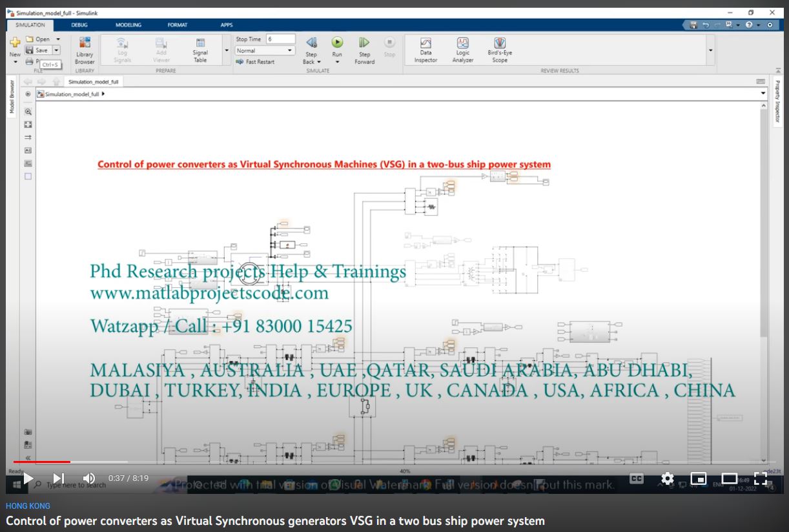Mute the video volume
Image resolution: width=789 pixels, height=532 pixels.
pyautogui.click(x=89, y=478)
